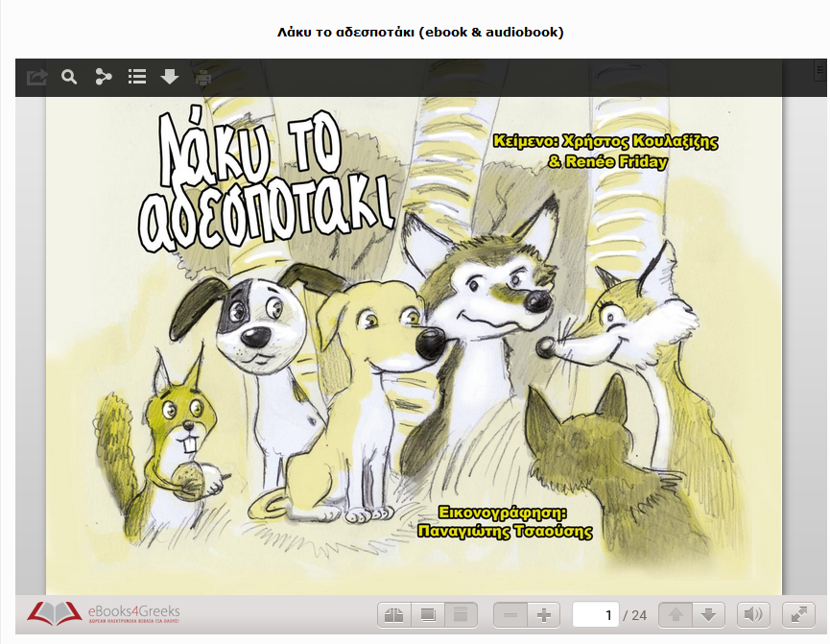
Task: Go to the previous page with up arrow
Action: (x=675, y=614)
